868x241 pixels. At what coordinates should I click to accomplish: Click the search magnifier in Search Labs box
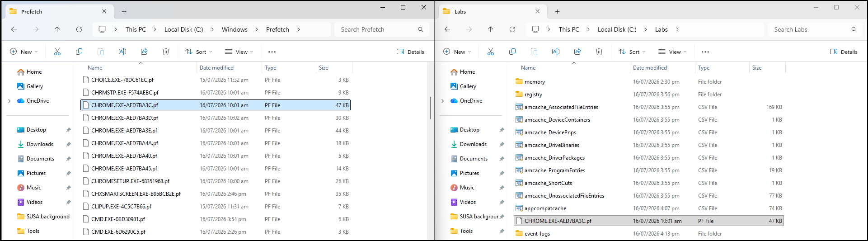(x=854, y=29)
